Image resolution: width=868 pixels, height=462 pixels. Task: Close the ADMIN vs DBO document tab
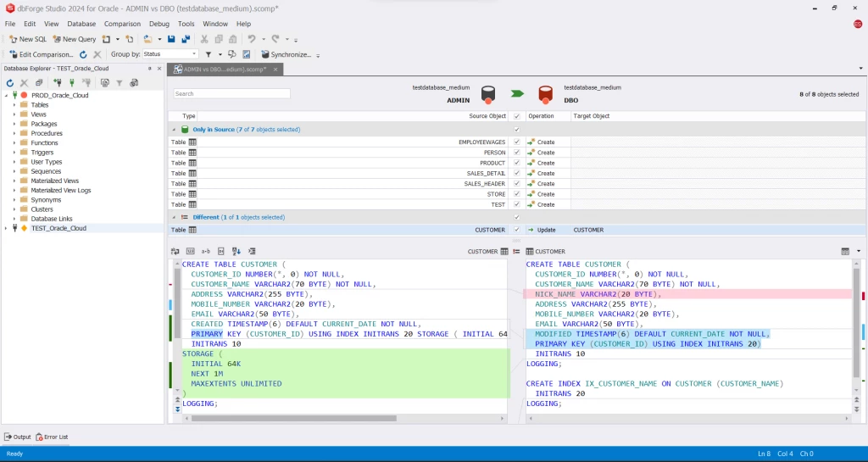[275, 70]
